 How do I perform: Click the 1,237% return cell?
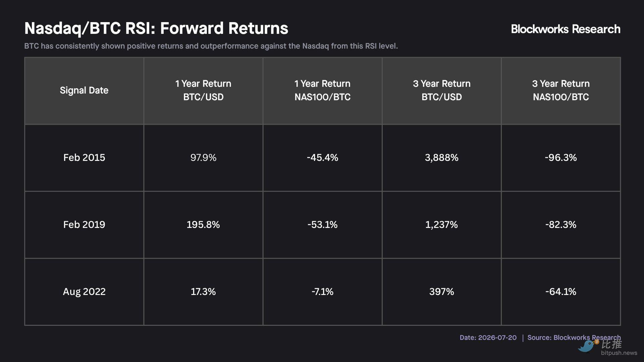[x=442, y=225]
